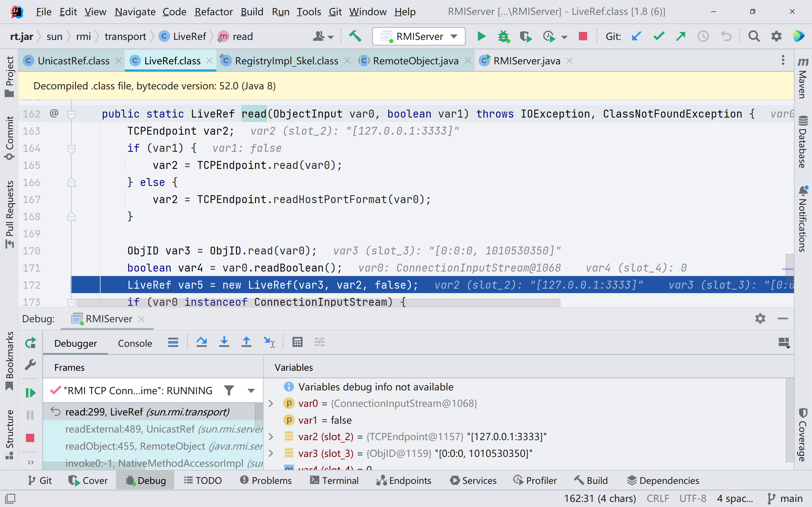The height and width of the screenshot is (507, 812).
Task: Fold the if (var1) block marker
Action: (71, 148)
